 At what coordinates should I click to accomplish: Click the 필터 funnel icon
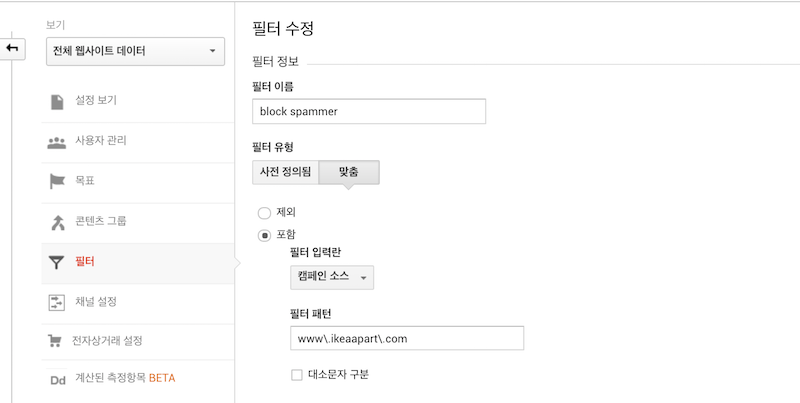tap(57, 262)
